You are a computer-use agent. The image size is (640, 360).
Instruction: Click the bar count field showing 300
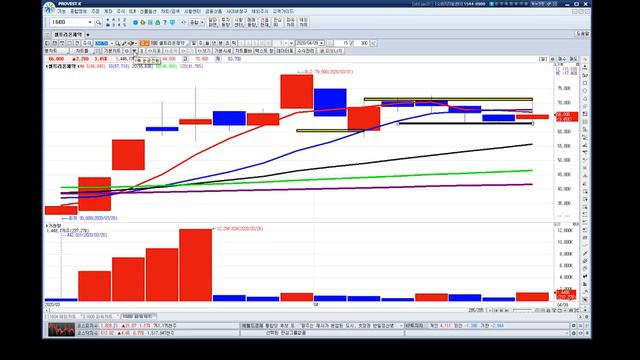point(361,43)
